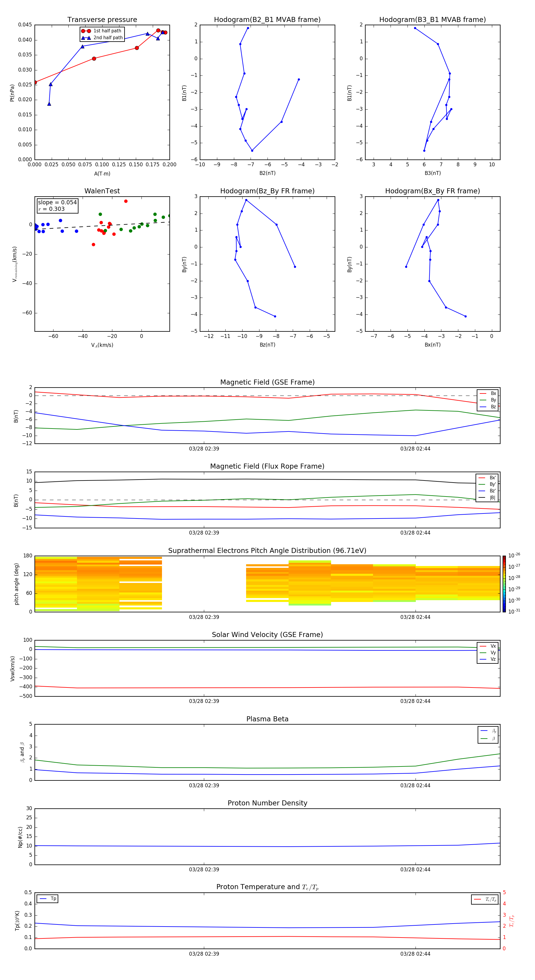Click the 'B3(nT)' x-axis label
Image resolution: width=535 pixels, height=980 pixels.
[x=432, y=173]
